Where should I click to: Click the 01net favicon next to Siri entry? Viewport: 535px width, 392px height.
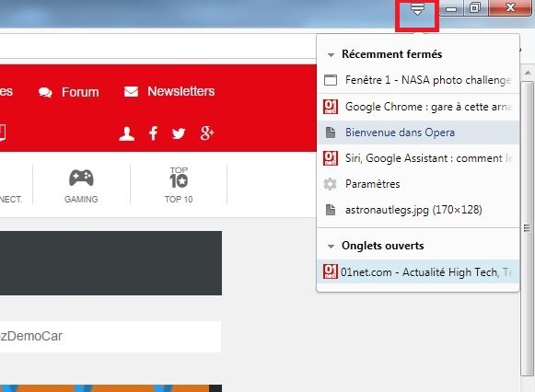[331, 158]
